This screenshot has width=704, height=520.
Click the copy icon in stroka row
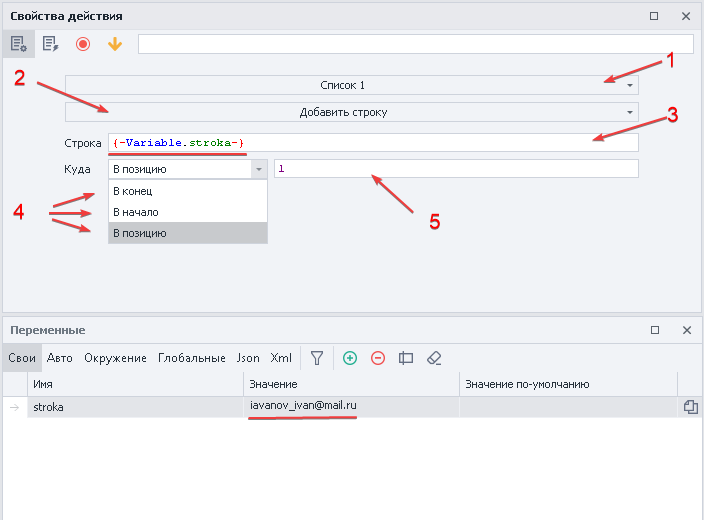pos(690,407)
